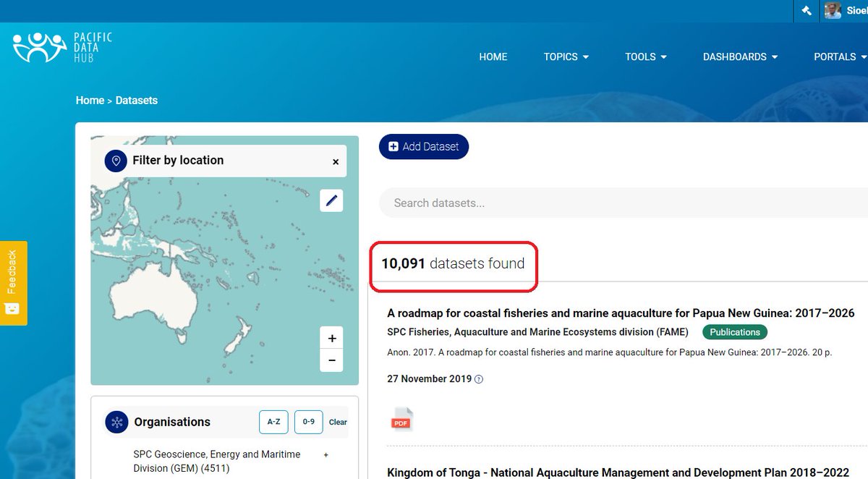Screen dimensions: 868x479
Task: Click the Anon. 2017 description text
Action: 610,353
